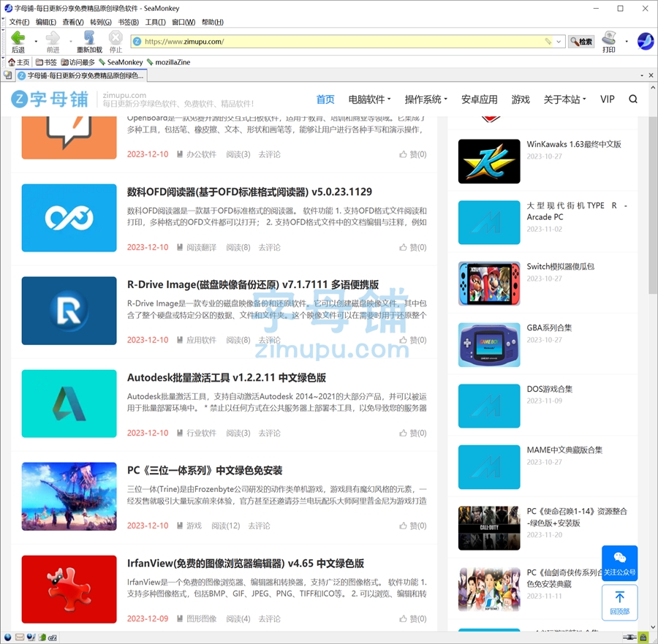
Task: Close the current tab with the X
Action: [651, 75]
